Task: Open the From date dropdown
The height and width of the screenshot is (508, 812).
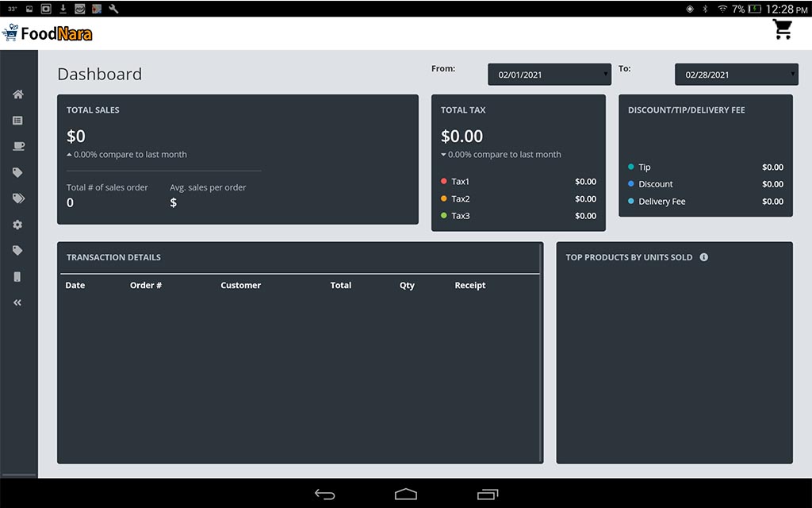Action: click(x=549, y=75)
